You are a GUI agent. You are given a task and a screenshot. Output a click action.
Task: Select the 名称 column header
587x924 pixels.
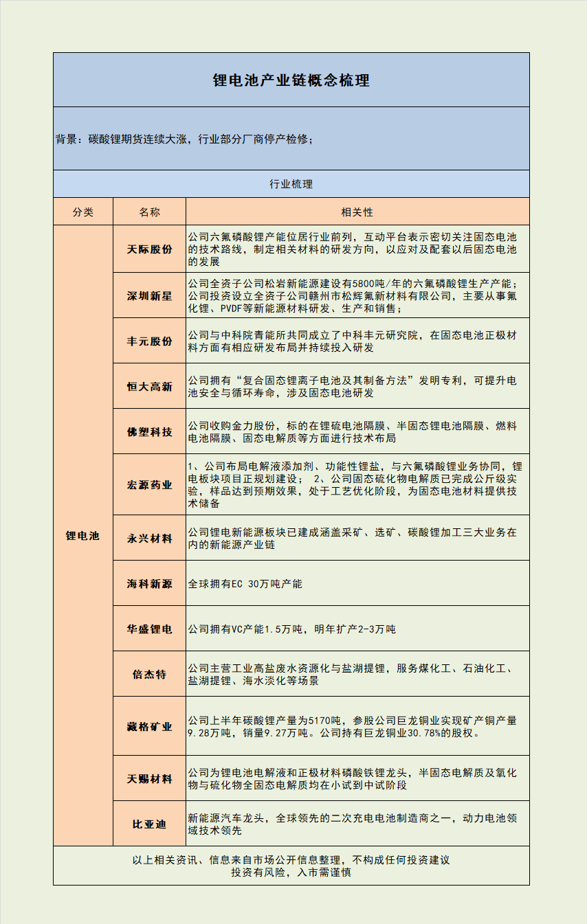click(x=149, y=212)
